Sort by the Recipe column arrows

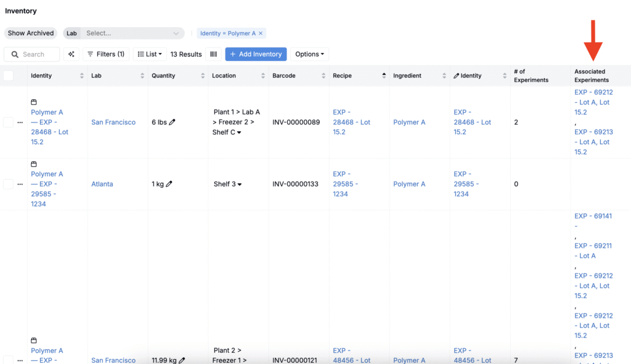pos(384,76)
